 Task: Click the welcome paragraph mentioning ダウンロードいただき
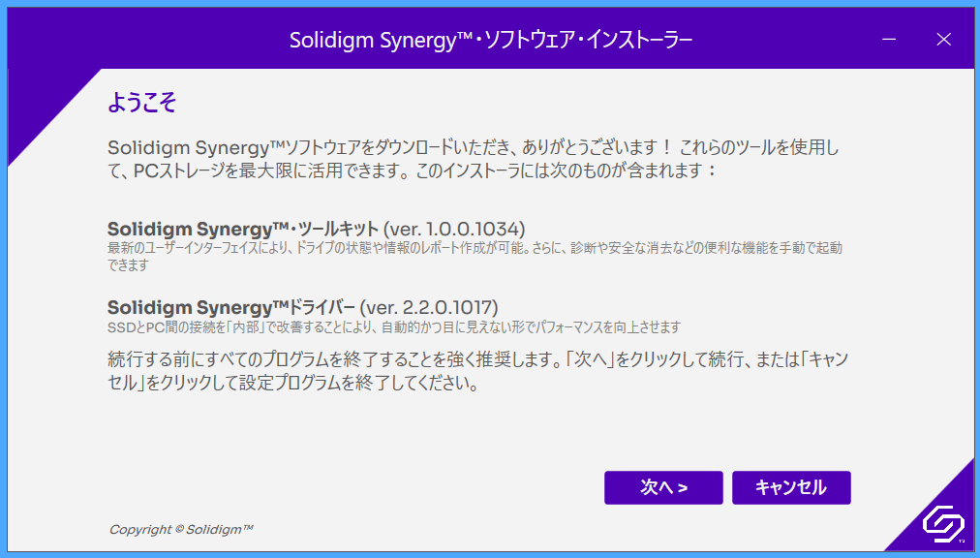[474, 159]
